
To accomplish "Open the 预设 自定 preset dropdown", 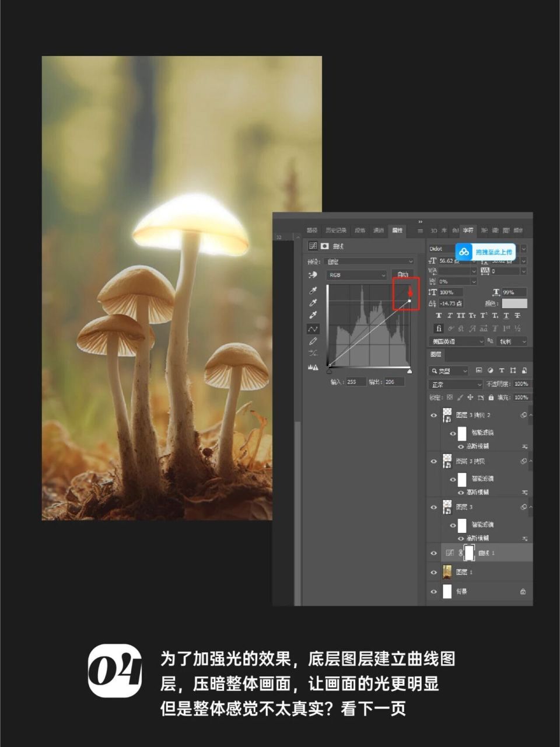I will pyautogui.click(x=369, y=261).
